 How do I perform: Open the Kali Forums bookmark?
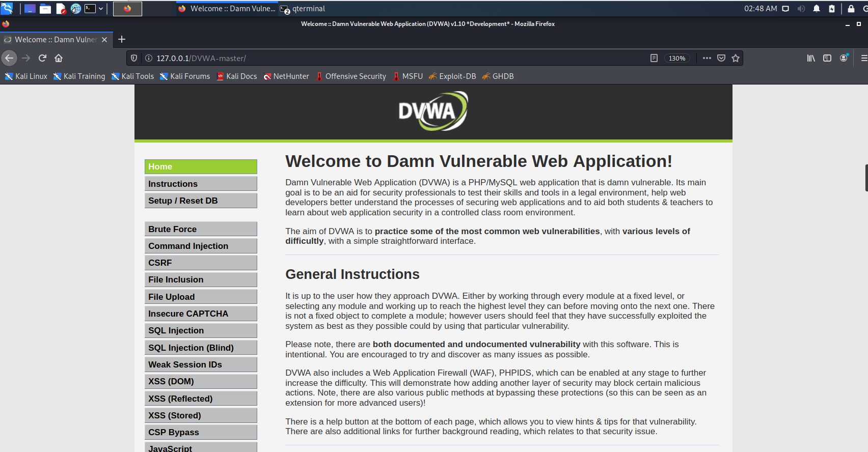(184, 76)
